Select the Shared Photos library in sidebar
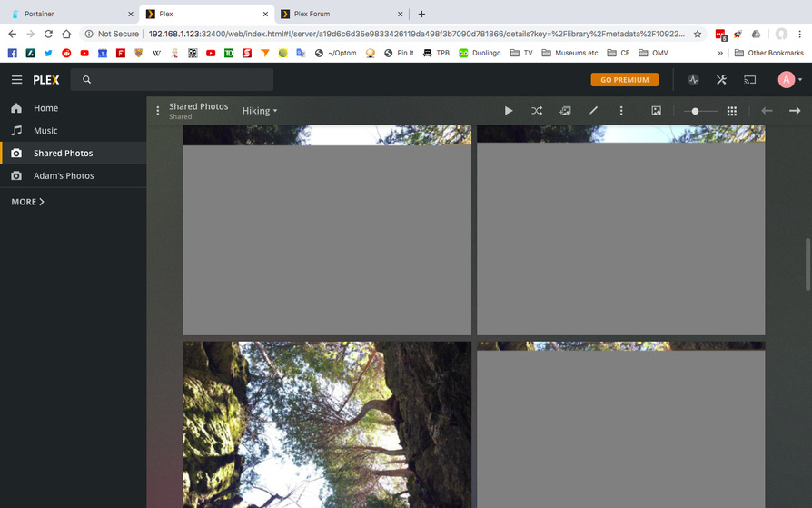Viewport: 812px width, 508px height. tap(73, 153)
